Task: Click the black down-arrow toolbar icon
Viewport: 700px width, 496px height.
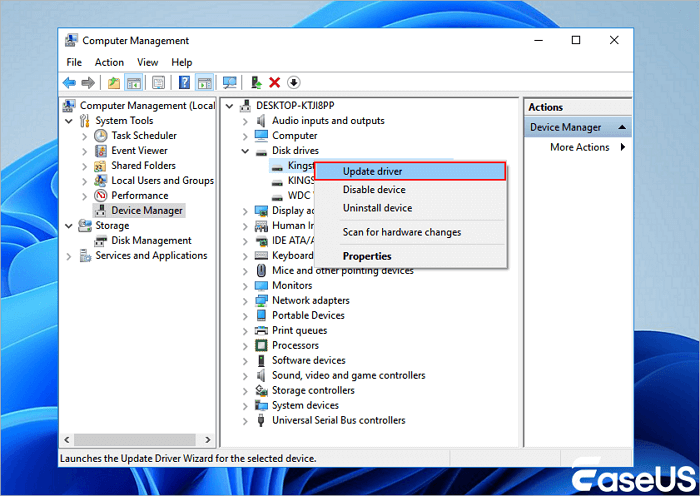Action: coord(294,83)
